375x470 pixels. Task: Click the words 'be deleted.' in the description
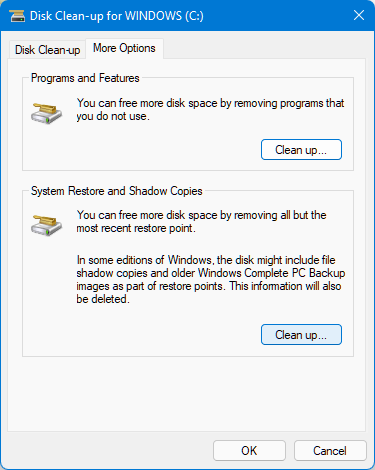103,299
